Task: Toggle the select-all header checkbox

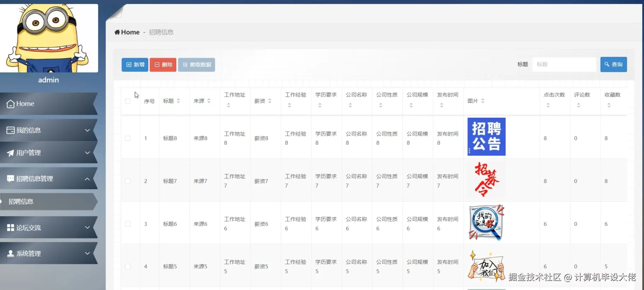Action: 128,101
